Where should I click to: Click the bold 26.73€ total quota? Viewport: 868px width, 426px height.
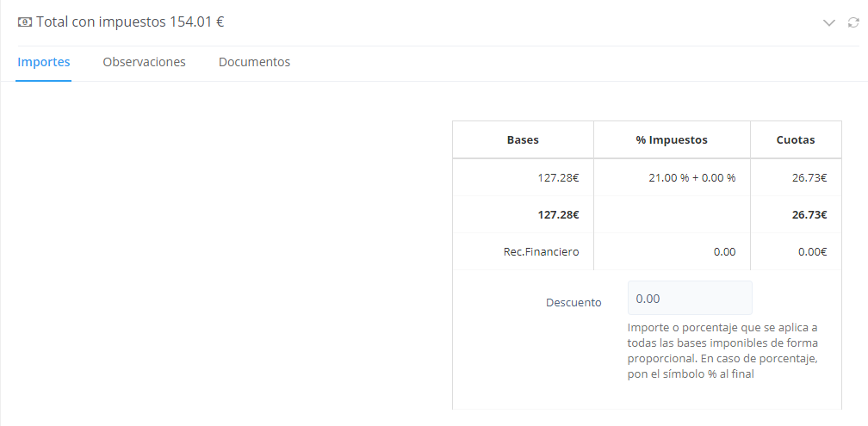[809, 215]
